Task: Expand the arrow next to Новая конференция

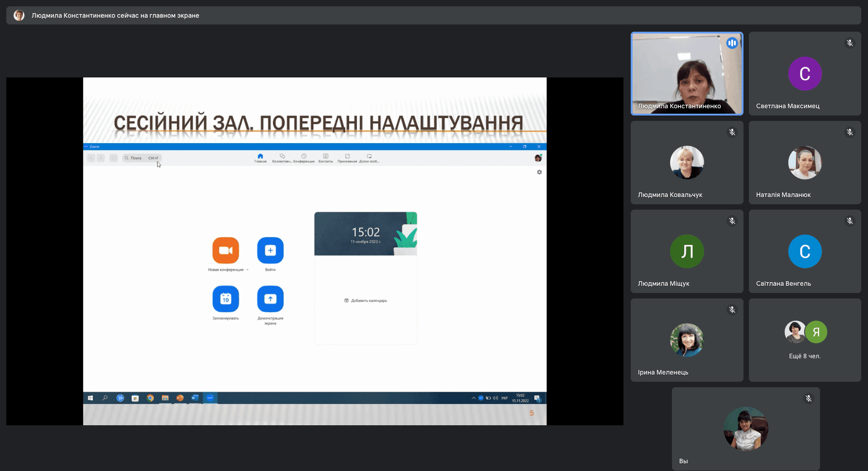Action: pos(247,270)
